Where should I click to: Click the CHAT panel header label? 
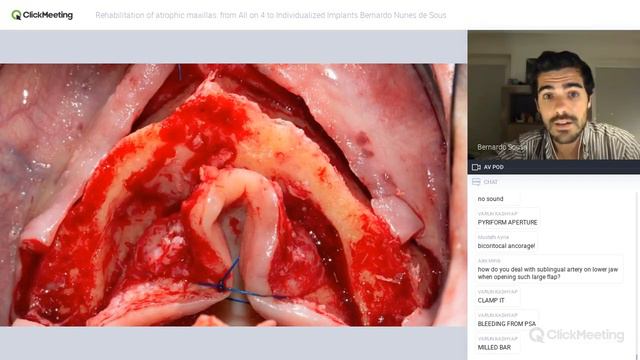coord(490,182)
